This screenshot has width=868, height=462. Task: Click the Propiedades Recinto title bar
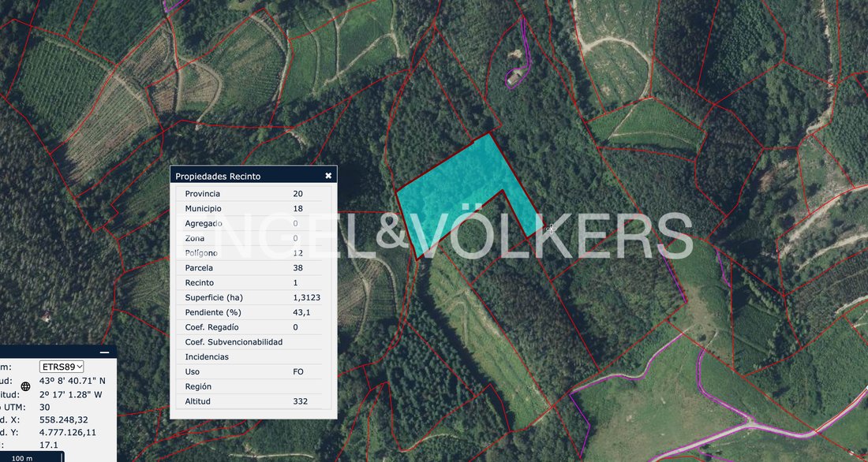tap(253, 176)
